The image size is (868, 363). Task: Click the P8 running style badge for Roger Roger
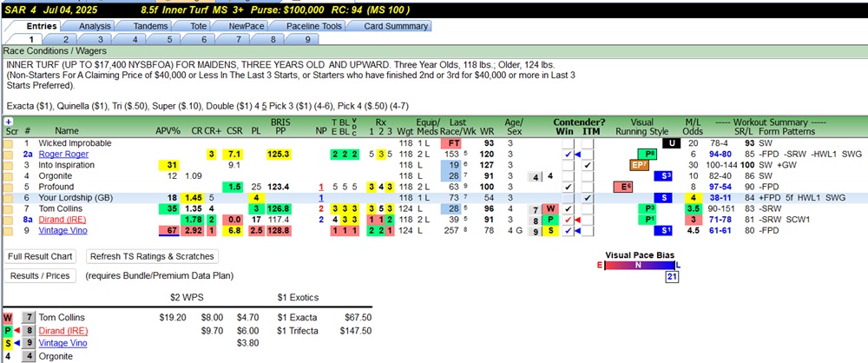(x=648, y=154)
